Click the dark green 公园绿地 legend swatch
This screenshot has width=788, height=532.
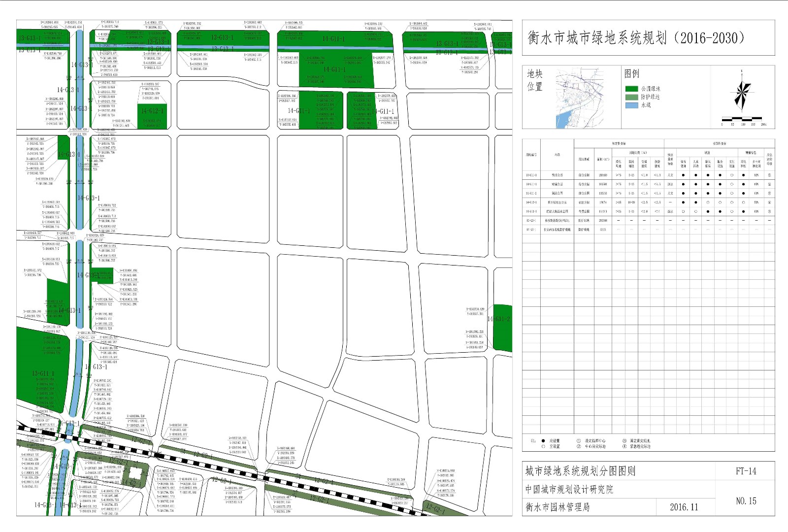point(631,89)
